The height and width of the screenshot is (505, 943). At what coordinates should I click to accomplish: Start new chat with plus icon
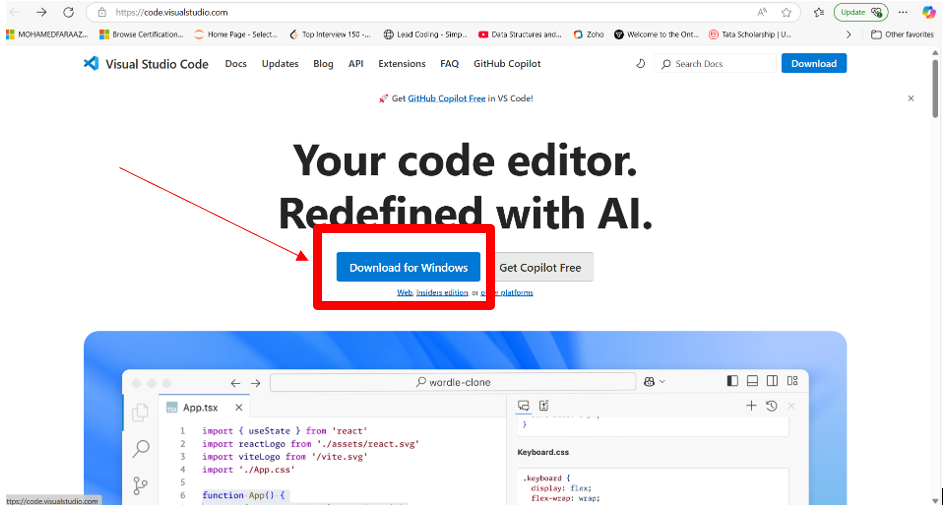click(x=751, y=406)
